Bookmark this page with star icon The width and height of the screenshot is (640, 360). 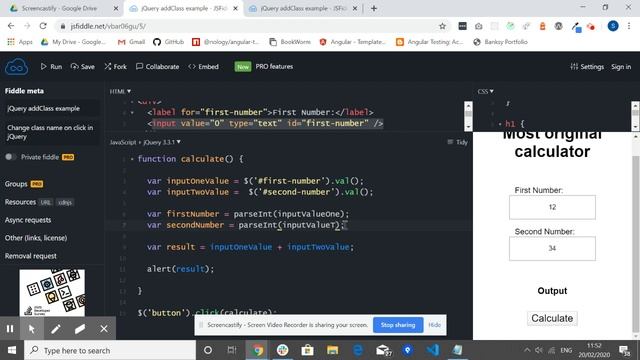[x=442, y=26]
